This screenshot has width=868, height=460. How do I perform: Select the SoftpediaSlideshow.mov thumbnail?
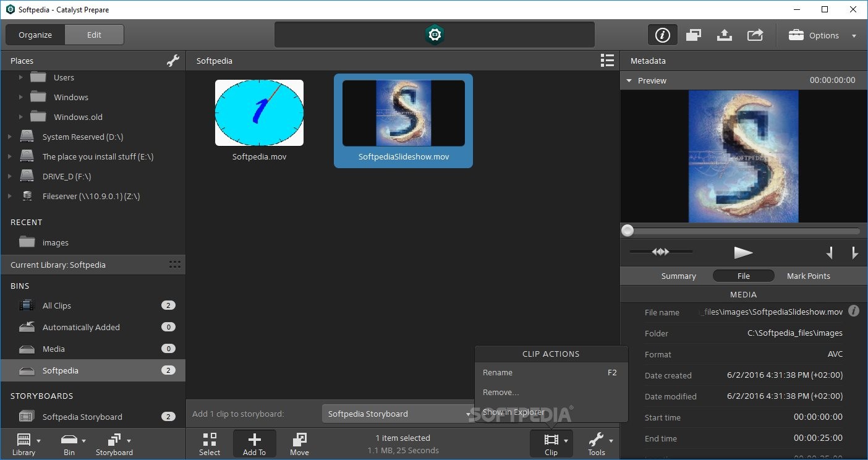pyautogui.click(x=403, y=113)
